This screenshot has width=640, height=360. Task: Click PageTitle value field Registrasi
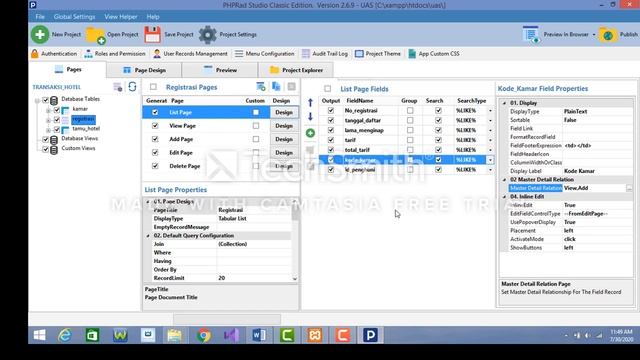click(x=254, y=210)
